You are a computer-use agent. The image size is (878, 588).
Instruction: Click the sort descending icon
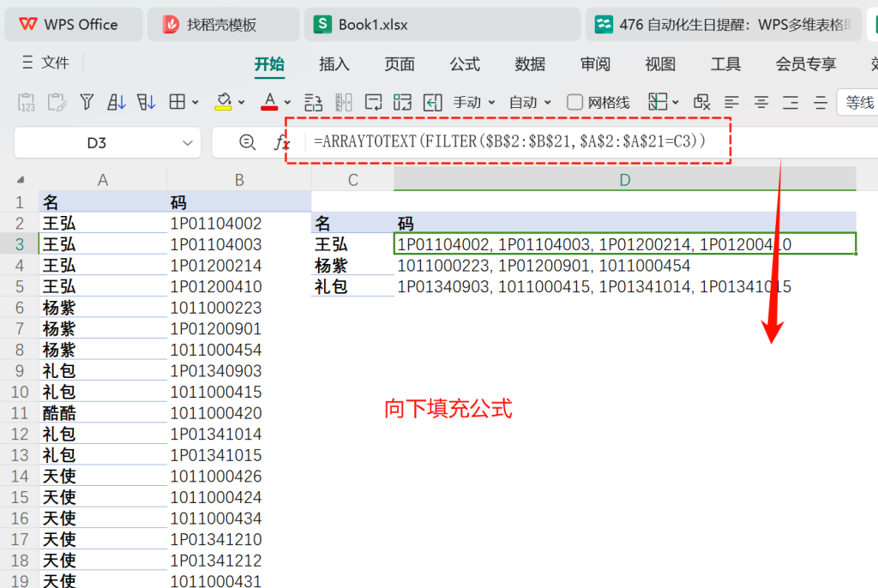(146, 103)
